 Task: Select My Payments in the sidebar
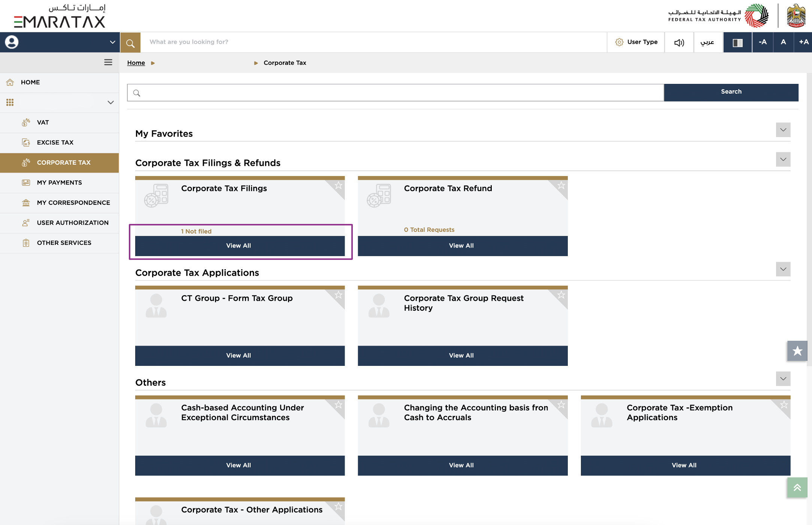[59, 183]
